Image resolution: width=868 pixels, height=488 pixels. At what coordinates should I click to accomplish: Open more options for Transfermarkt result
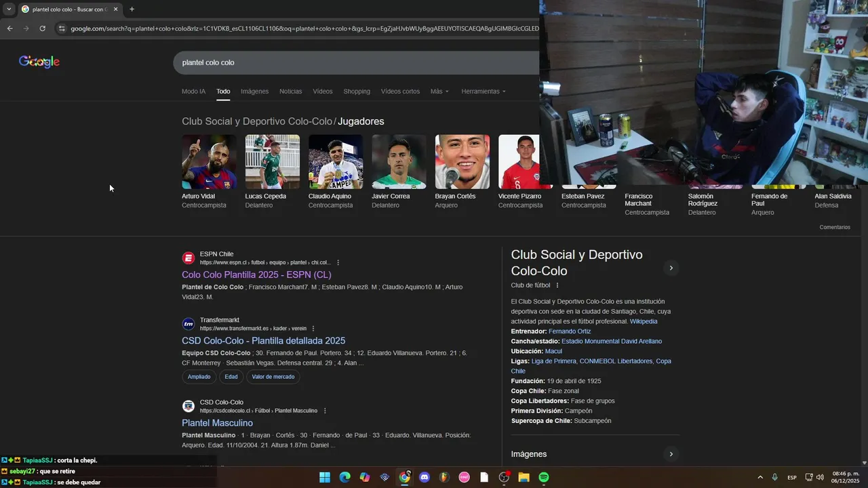313,329
